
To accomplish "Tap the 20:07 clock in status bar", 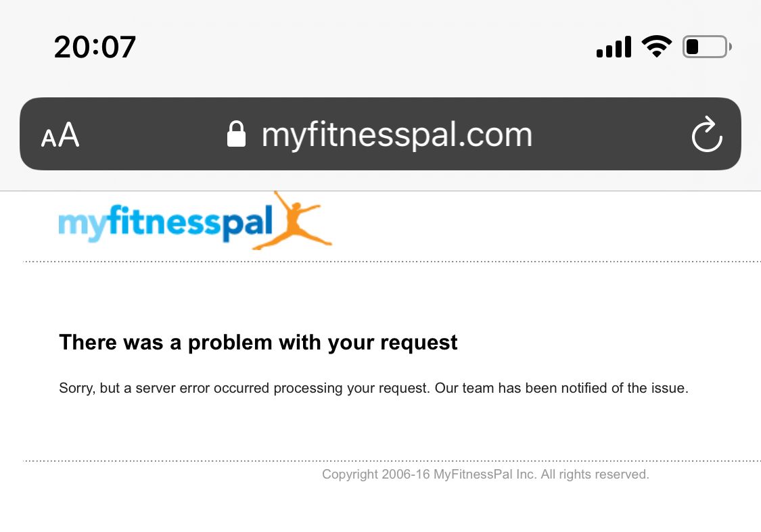I will pos(95,47).
